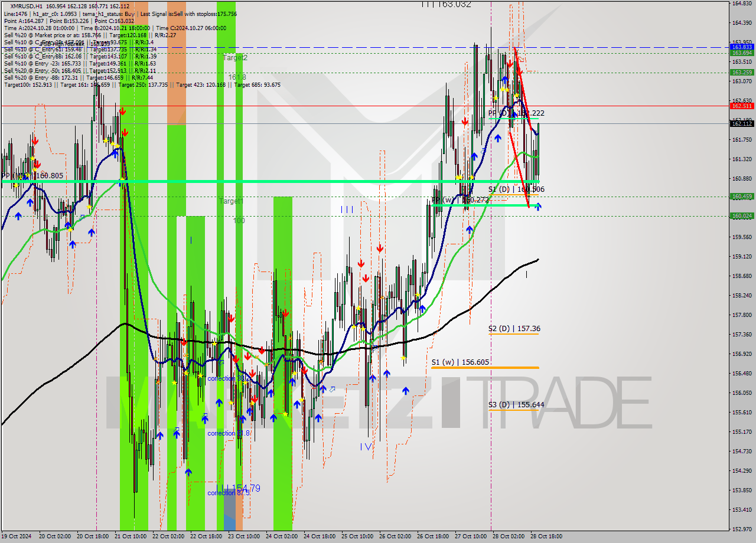Click the '26 Oct 18:00' time label
This screenshot has height=543, width=756.
(432, 537)
